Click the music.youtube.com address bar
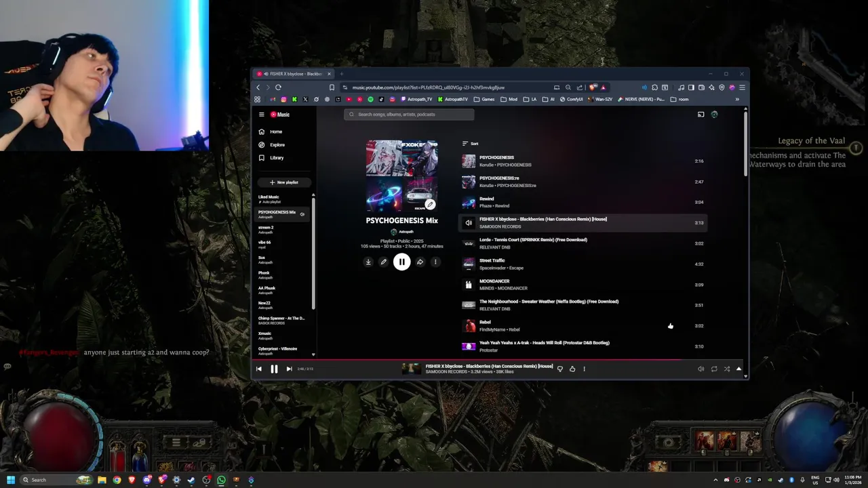 (428, 87)
